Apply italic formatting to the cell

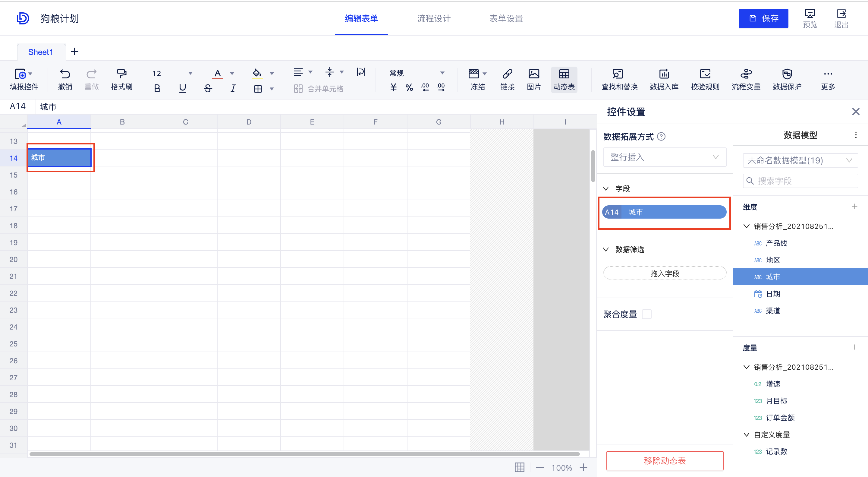coord(233,88)
